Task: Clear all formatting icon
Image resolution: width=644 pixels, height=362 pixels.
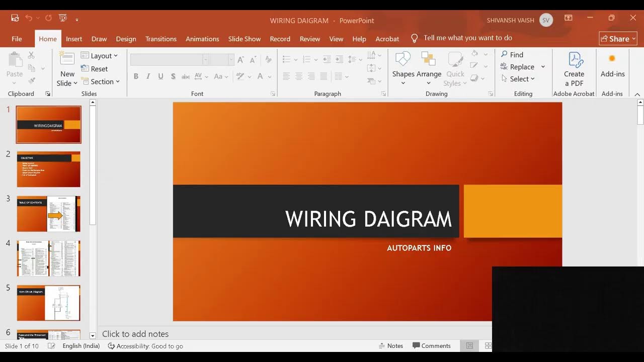Action: point(268,60)
